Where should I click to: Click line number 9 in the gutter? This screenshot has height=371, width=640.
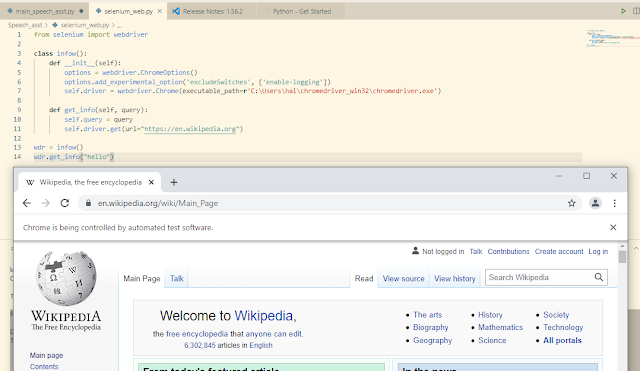pos(19,110)
